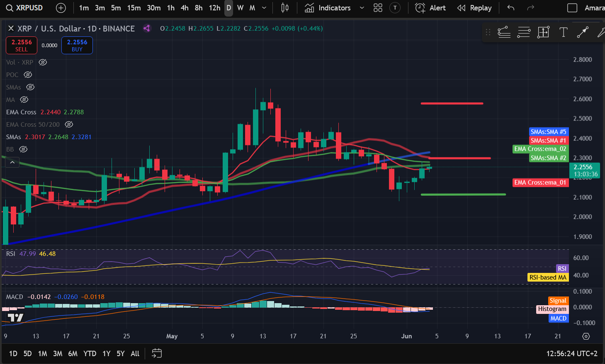The height and width of the screenshot is (364, 605).
Task: Add a symbol with the plus icon
Action: click(61, 8)
